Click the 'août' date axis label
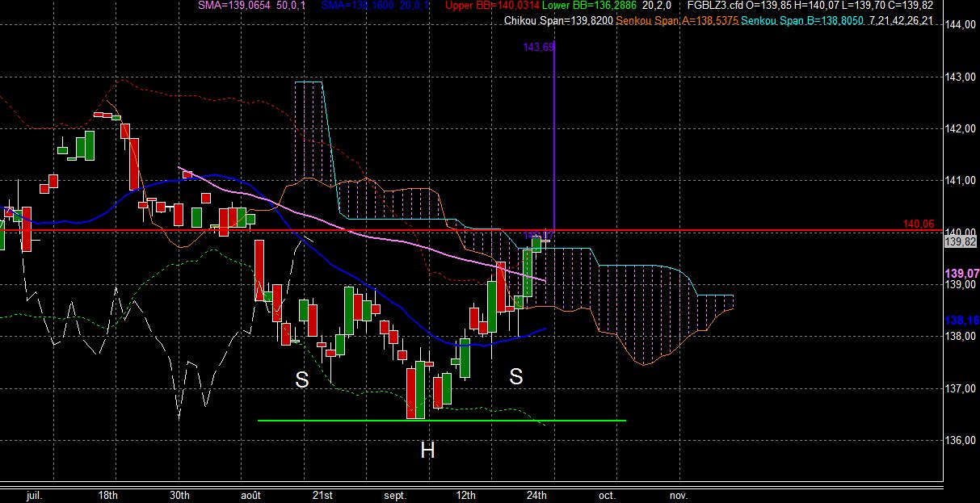This screenshot has height=503, width=980. [251, 495]
